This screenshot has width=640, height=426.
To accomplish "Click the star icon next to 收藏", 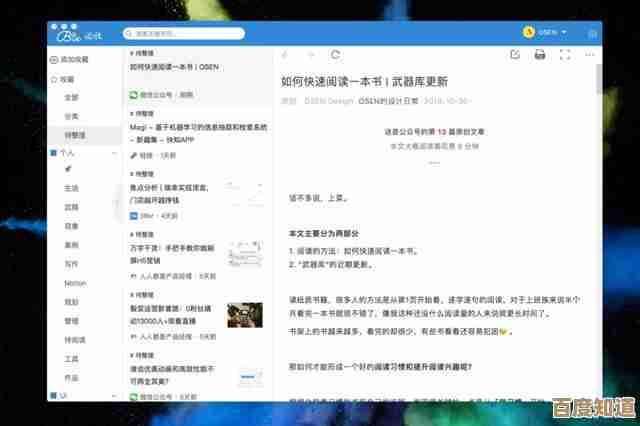I will 54,79.
